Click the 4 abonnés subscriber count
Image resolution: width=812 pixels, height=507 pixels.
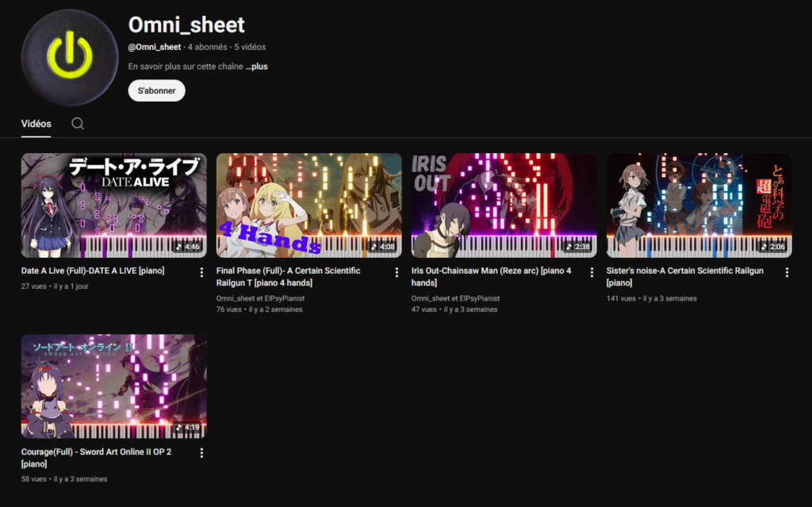point(207,47)
